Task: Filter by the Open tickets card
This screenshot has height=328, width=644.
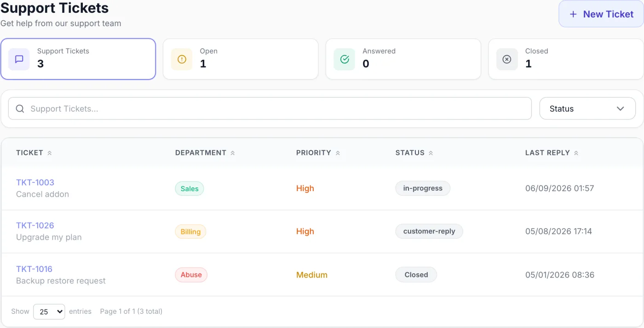Action: 241,59
